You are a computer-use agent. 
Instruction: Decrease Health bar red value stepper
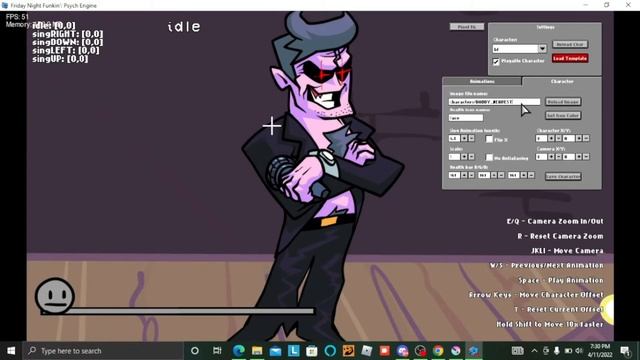pyautogui.click(x=471, y=175)
